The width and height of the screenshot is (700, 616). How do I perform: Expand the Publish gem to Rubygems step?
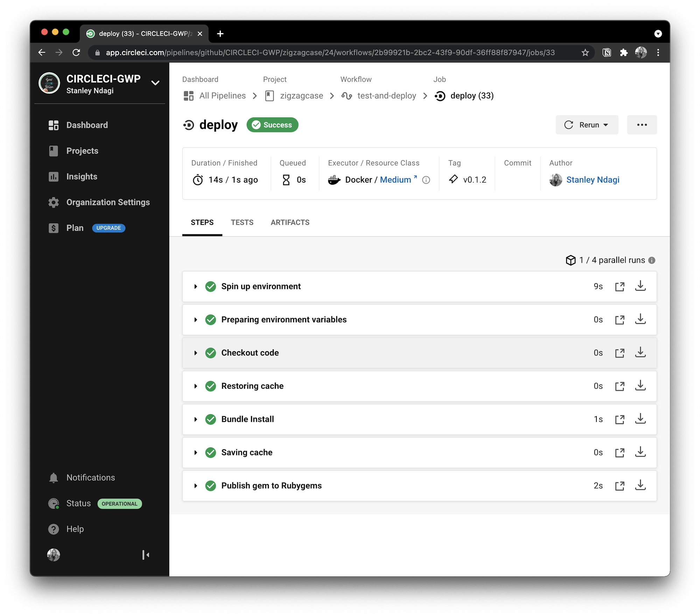(196, 486)
